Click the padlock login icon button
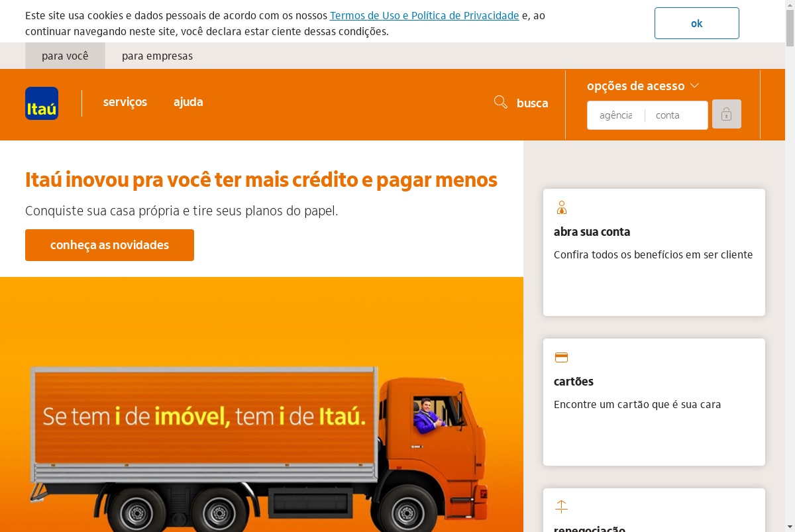795x532 pixels. coord(727,114)
